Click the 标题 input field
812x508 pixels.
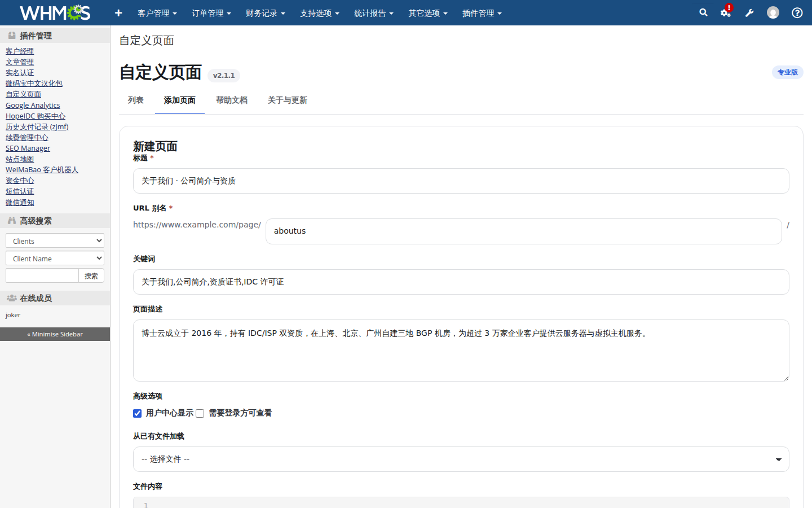click(x=461, y=181)
